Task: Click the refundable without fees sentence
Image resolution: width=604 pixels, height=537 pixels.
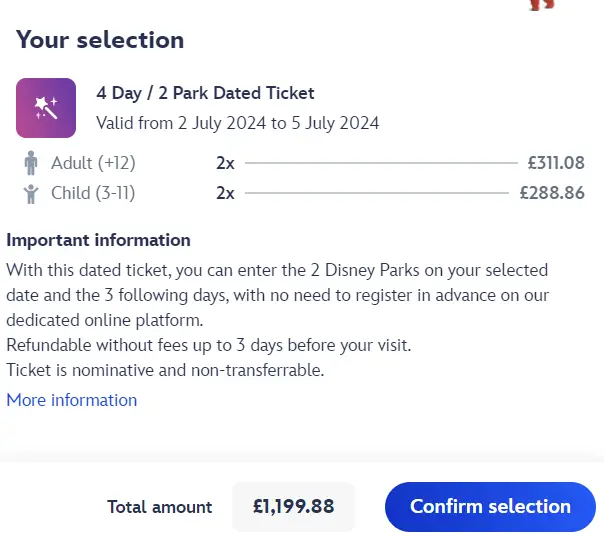Action: pos(209,345)
